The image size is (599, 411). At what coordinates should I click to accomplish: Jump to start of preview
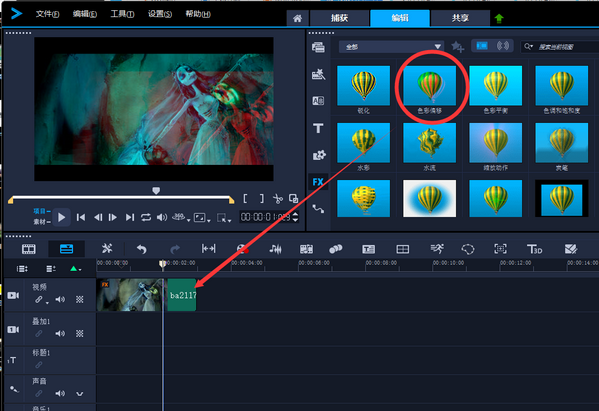tap(81, 217)
